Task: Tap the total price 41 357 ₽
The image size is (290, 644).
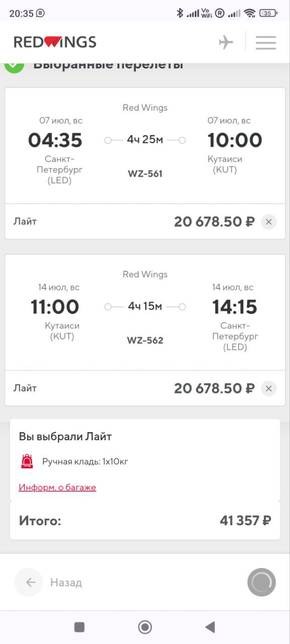Action: point(246,521)
